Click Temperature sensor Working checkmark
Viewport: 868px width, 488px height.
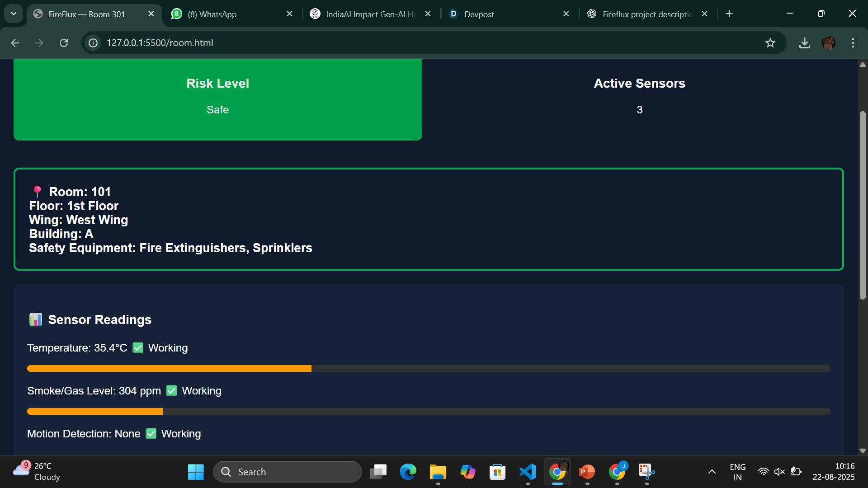[x=138, y=348]
